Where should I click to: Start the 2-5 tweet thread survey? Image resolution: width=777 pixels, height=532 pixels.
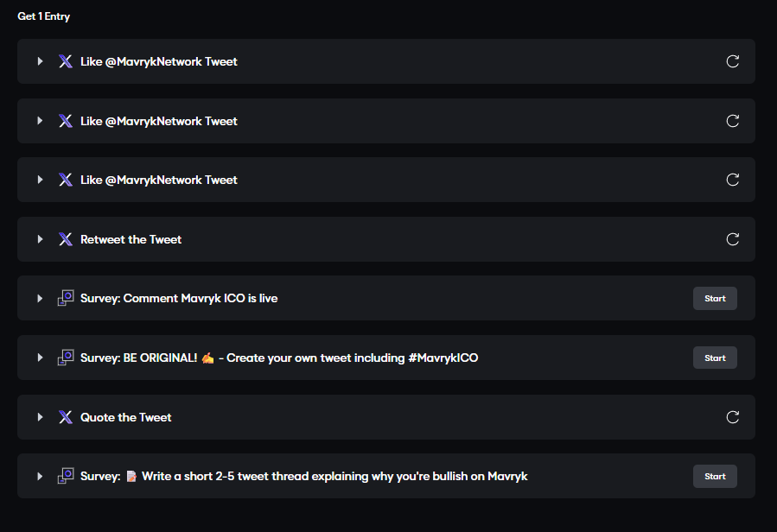(715, 476)
